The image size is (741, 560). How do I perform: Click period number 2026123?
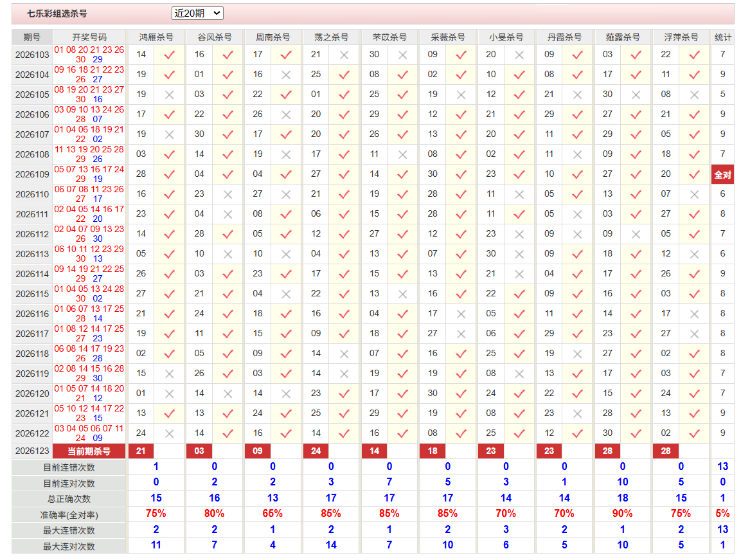click(32, 451)
